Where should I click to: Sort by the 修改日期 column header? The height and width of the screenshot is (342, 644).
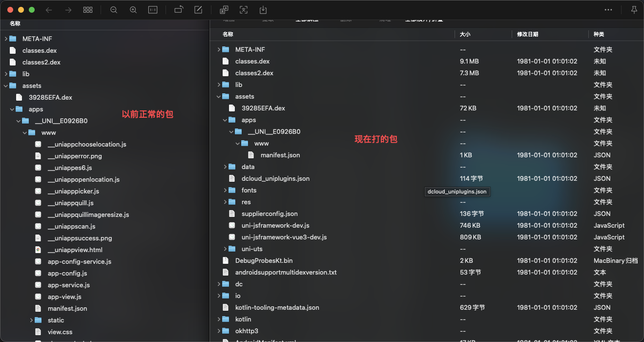[x=527, y=34]
